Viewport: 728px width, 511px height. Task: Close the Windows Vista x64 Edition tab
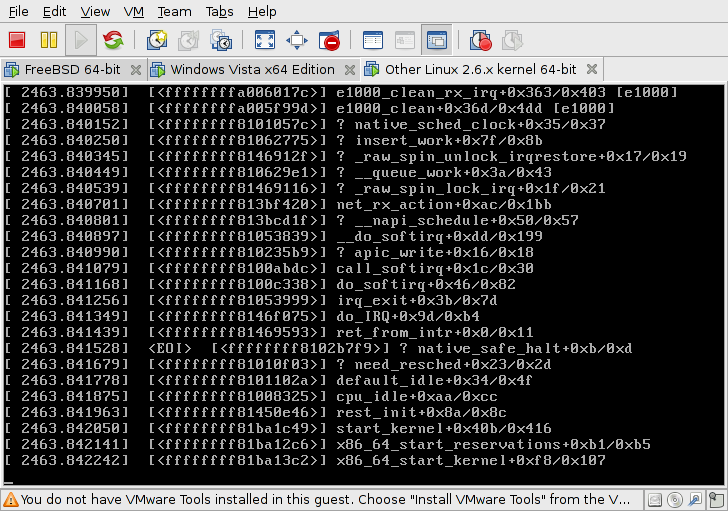(350, 70)
